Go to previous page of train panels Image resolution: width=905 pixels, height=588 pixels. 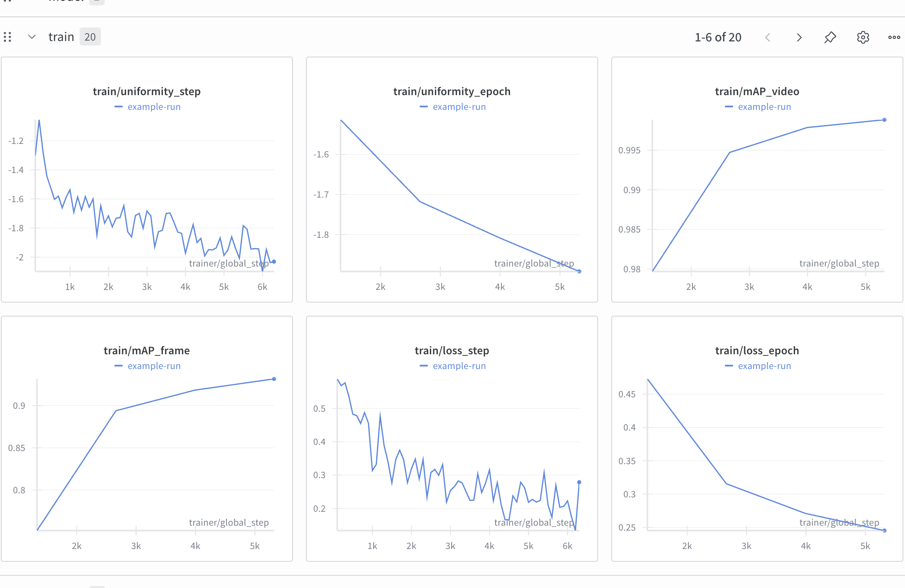pyautogui.click(x=768, y=37)
